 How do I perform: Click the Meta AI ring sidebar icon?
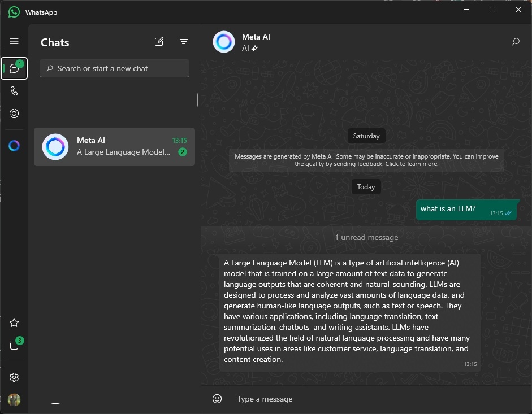click(14, 146)
